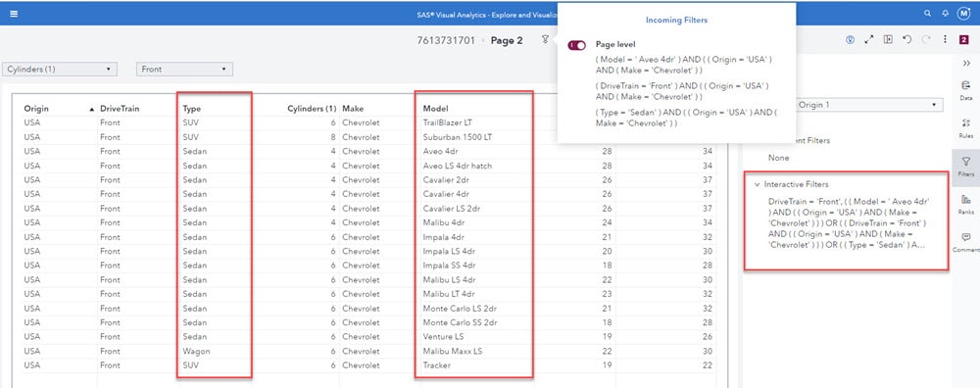Click the SUV cell in Tracker row

(x=191, y=364)
